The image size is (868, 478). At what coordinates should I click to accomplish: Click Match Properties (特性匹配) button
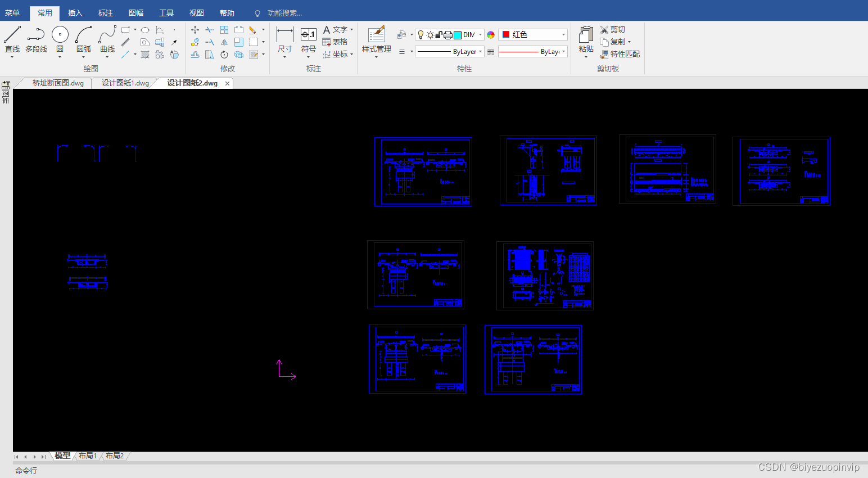point(620,55)
